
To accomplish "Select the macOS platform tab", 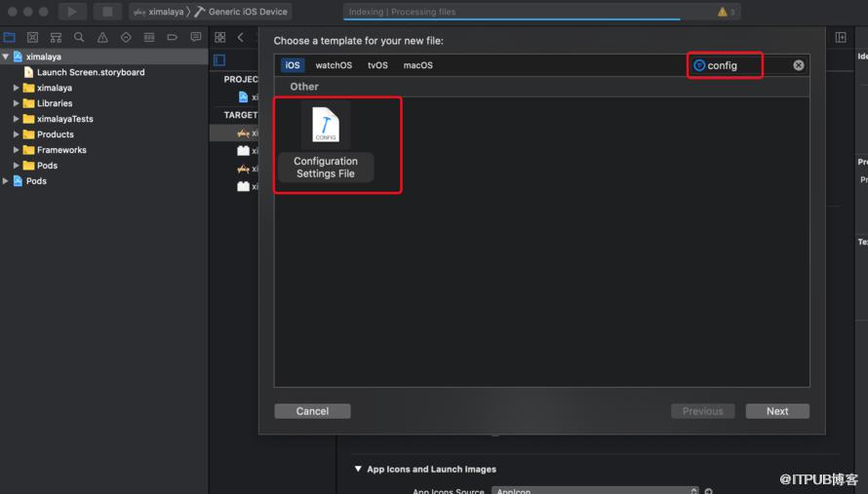I will [x=418, y=65].
